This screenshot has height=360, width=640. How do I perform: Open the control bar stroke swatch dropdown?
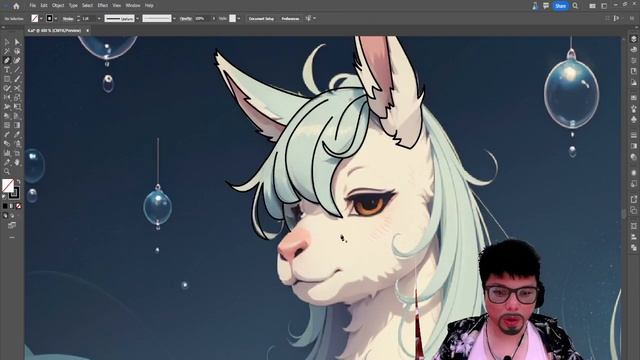point(56,18)
